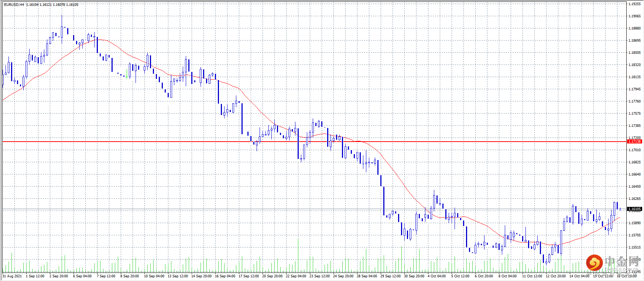644x281 pixels.
Task: Click the 1.15890 price axis label
Action: point(635,223)
